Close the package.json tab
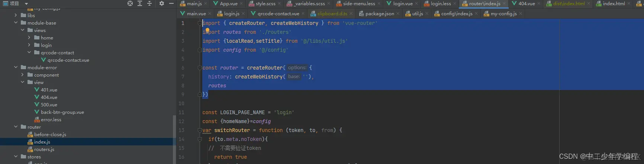 pos(398,14)
